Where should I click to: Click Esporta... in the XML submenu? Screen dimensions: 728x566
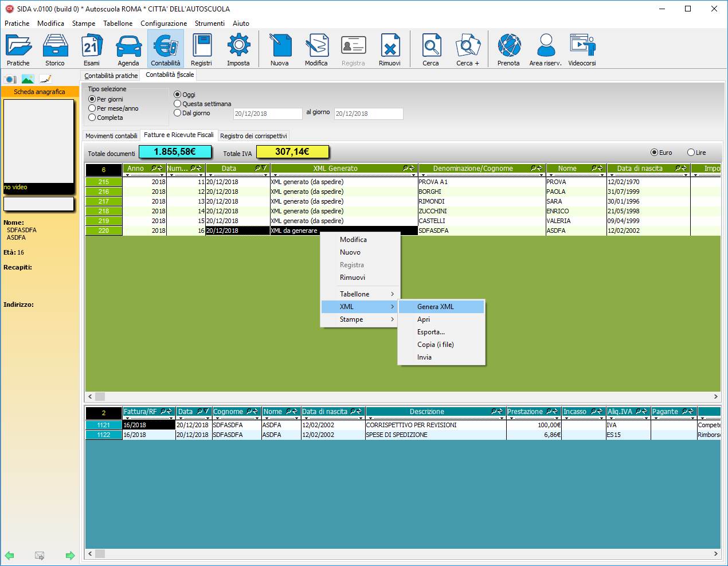pos(431,332)
